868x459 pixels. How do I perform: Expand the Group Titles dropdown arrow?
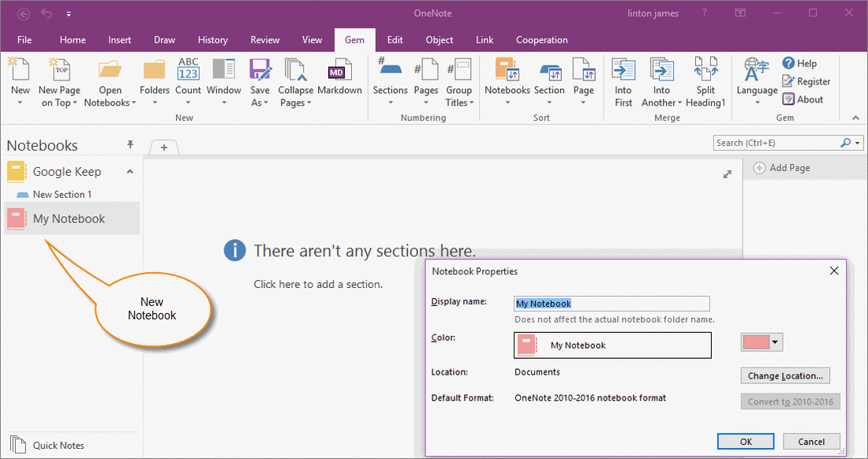471,103
